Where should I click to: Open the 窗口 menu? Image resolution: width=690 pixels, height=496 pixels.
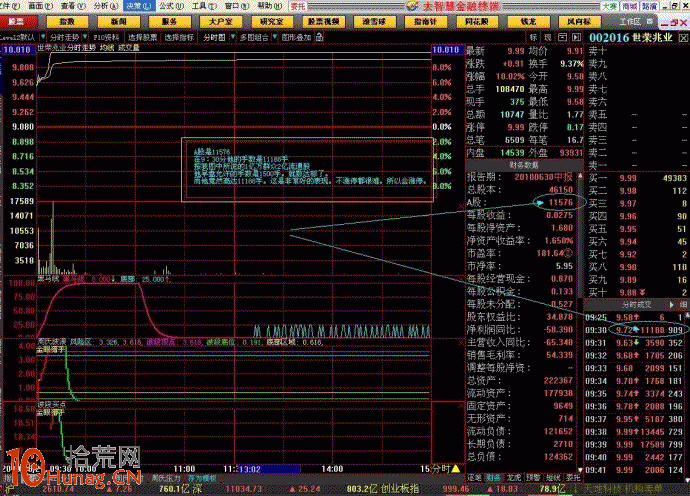tap(236, 6)
